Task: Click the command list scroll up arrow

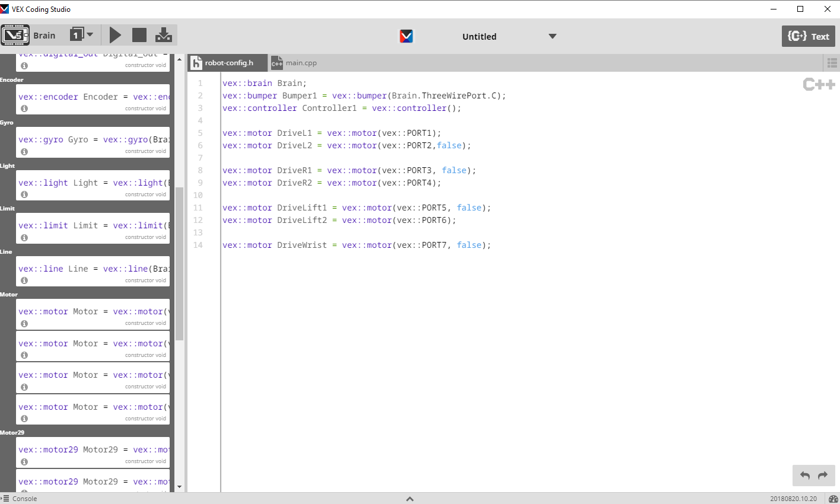Action: 179,59
